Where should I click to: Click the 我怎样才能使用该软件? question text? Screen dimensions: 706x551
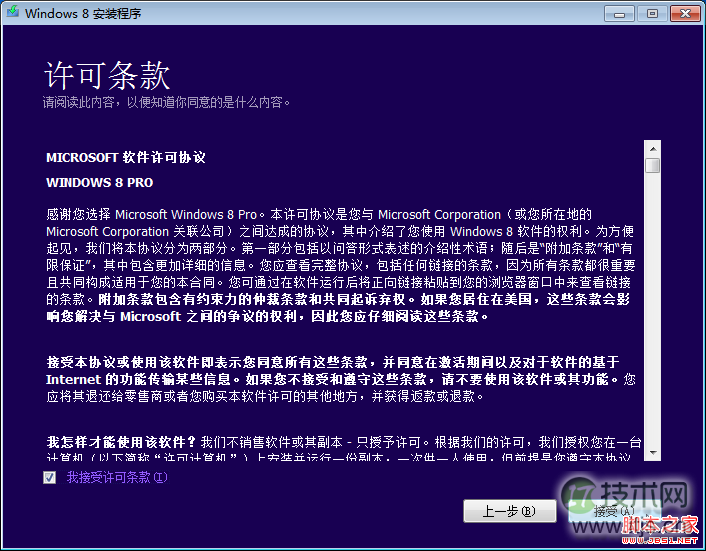121,443
